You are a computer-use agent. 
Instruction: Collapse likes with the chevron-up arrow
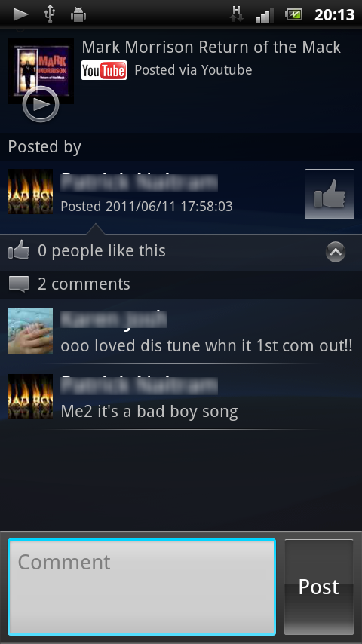[336, 252]
